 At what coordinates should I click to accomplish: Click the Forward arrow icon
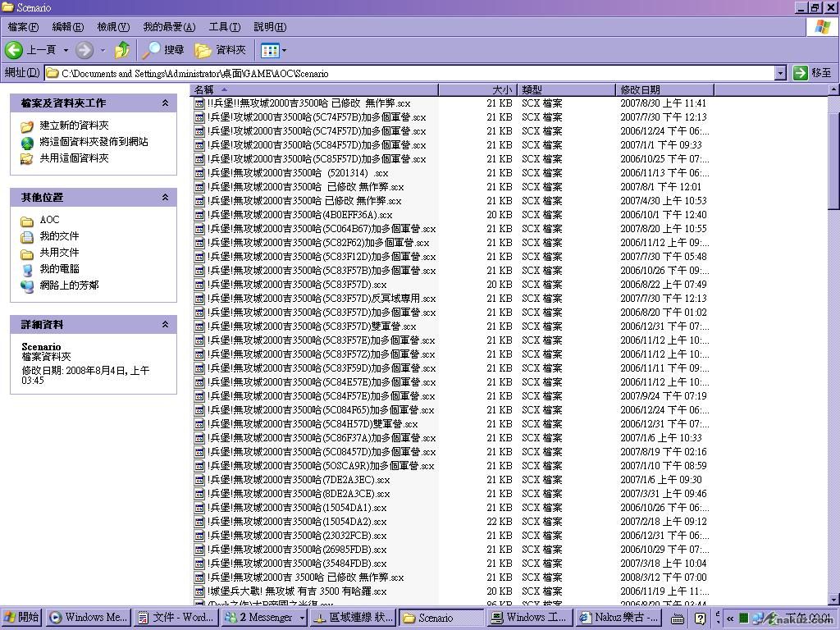[x=84, y=50]
